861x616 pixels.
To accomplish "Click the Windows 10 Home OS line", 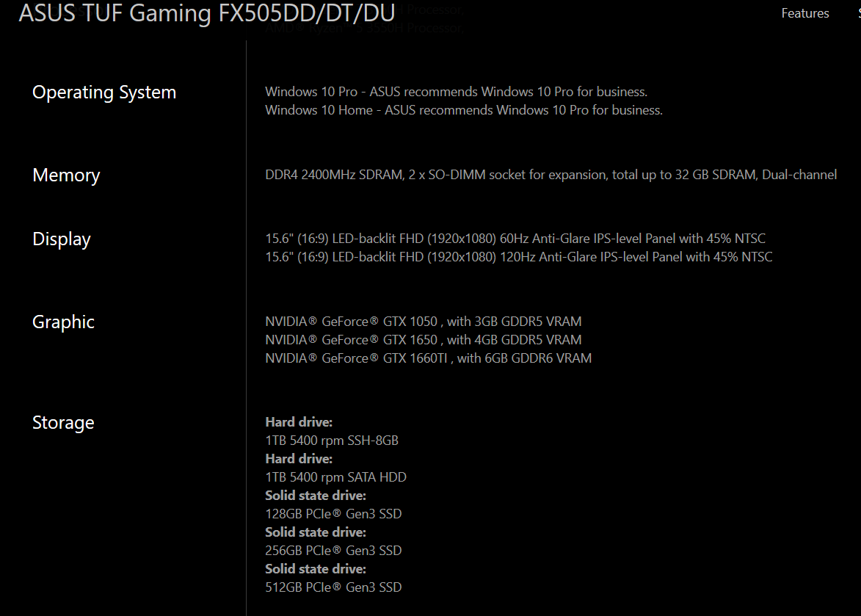I will click(x=464, y=110).
